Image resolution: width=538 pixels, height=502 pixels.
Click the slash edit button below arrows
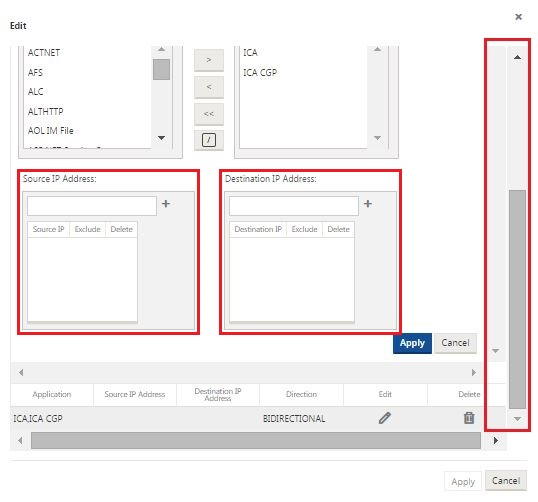point(209,140)
